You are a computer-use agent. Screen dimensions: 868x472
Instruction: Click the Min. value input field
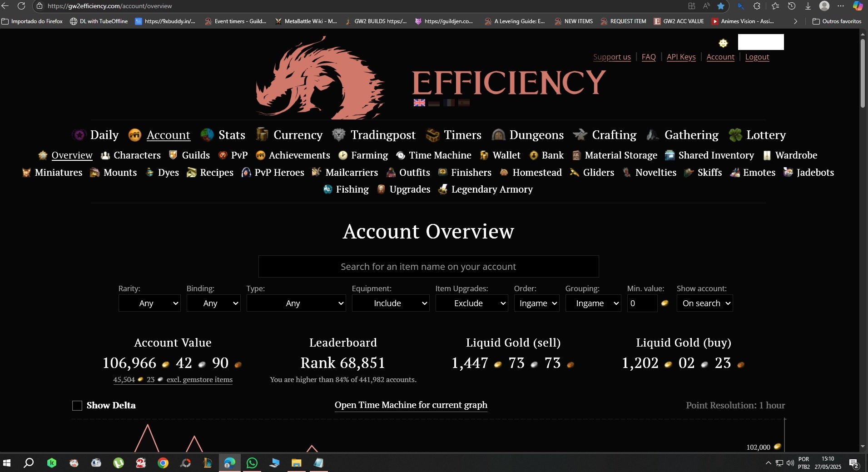(x=642, y=303)
